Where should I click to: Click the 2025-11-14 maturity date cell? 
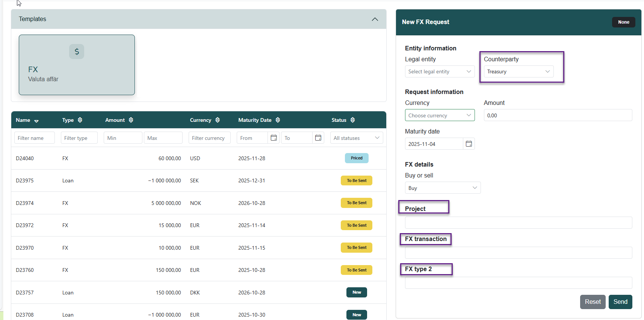pyautogui.click(x=252, y=225)
